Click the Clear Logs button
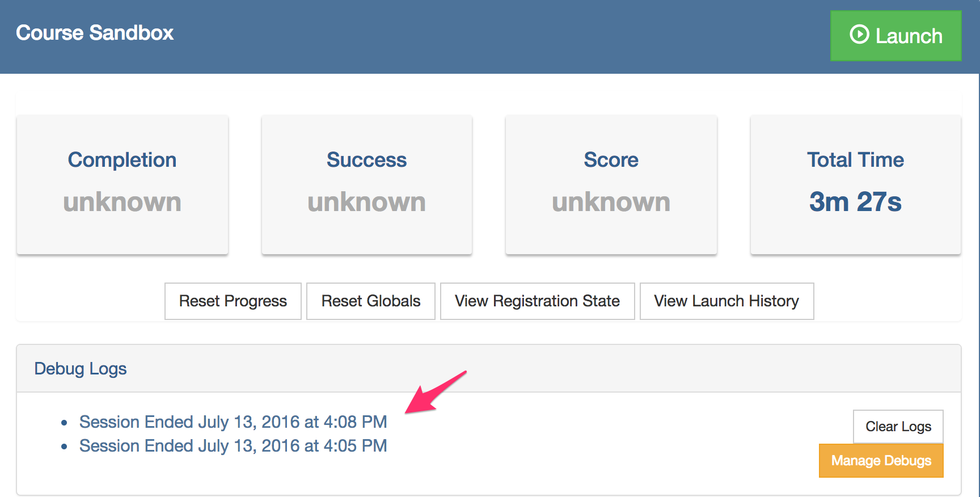The height and width of the screenshot is (497, 980). pyautogui.click(x=898, y=427)
